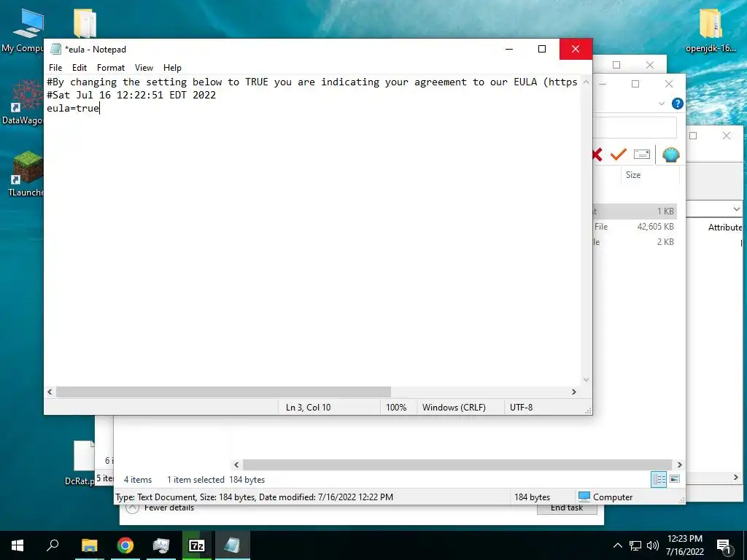Click left arrow of Notepad horizontal scrollbar
Screen dimensions: 747x560
click(50, 392)
